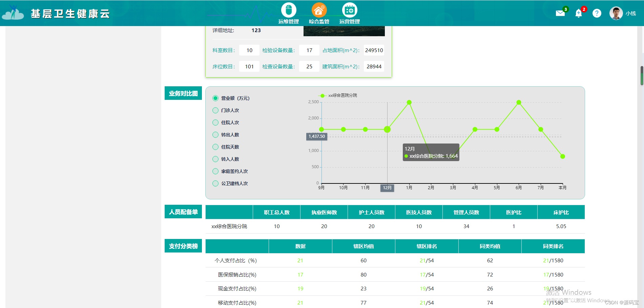The image size is (644, 308).
Task: Choose 家庭签约人次 in the comparison chart
Action: pos(215,171)
